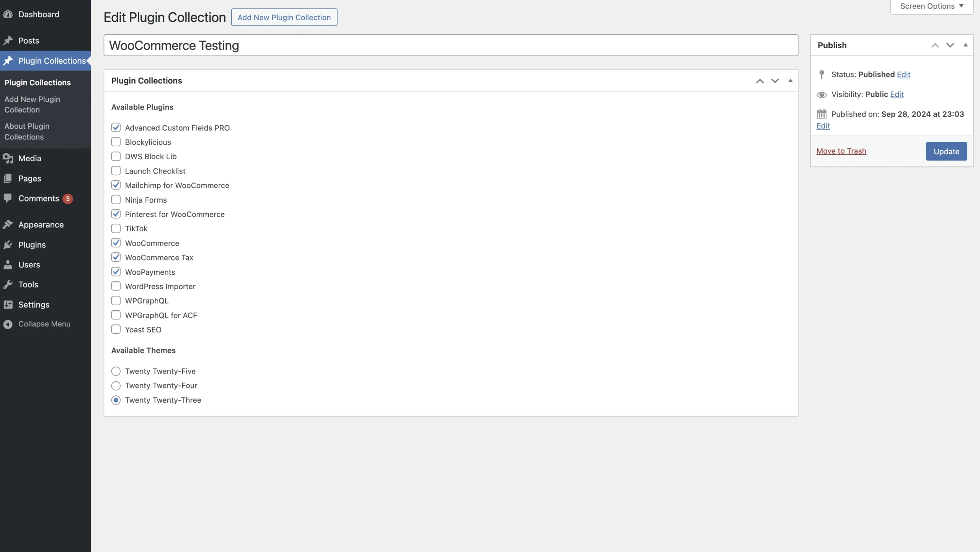This screenshot has height=552, width=980.
Task: Enable the DWS Block Lib checkbox
Action: click(x=116, y=156)
